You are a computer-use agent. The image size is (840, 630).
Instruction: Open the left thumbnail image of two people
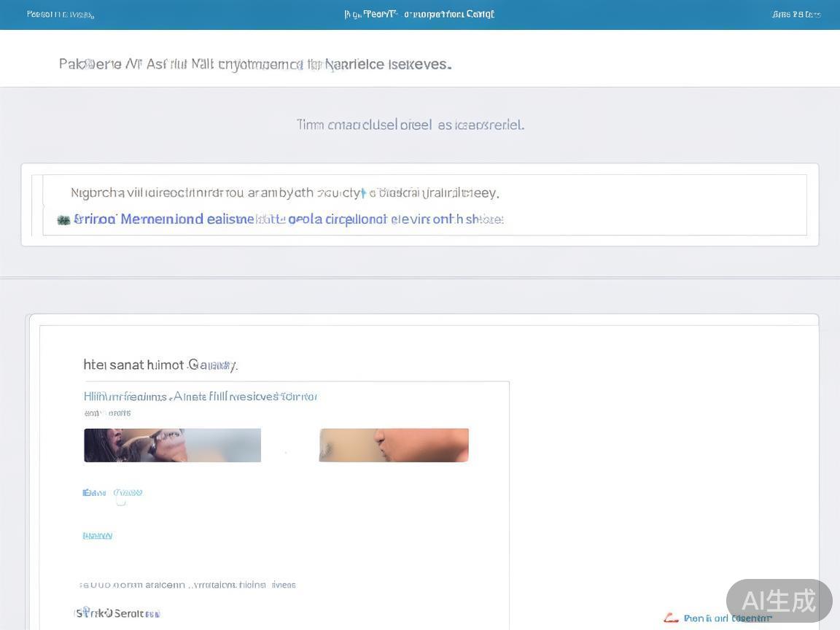point(172,445)
